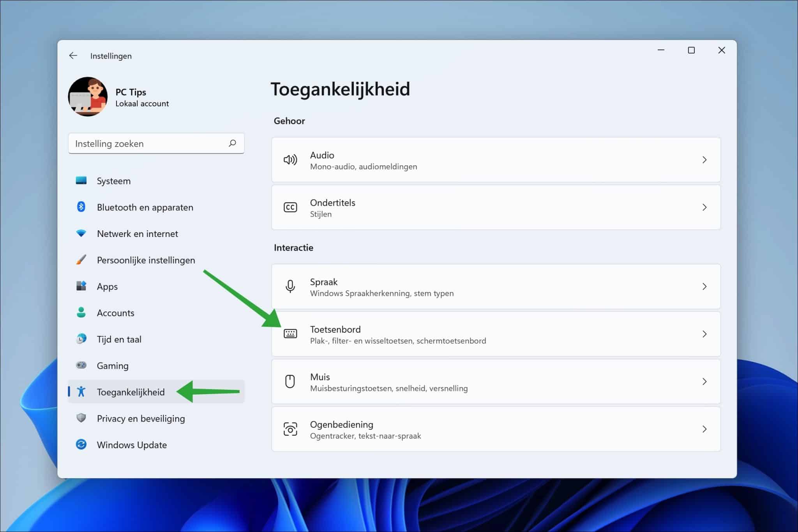The image size is (798, 532).
Task: Click the Windows Update icon in the sidebar
Action: point(82,445)
